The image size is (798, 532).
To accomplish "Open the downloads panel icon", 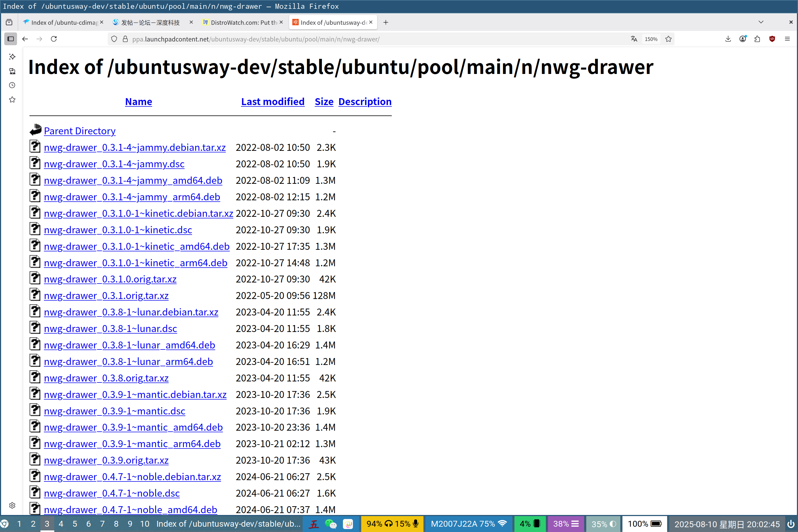I will (x=728, y=39).
